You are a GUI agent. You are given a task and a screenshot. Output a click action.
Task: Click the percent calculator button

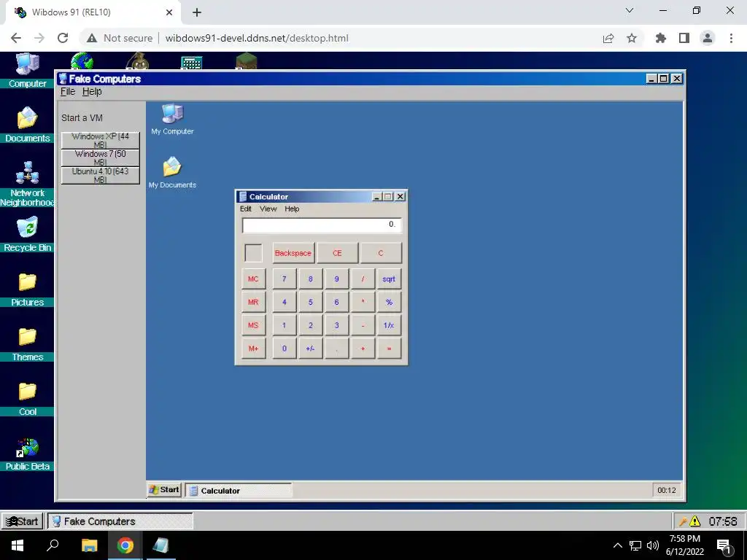[x=389, y=302]
